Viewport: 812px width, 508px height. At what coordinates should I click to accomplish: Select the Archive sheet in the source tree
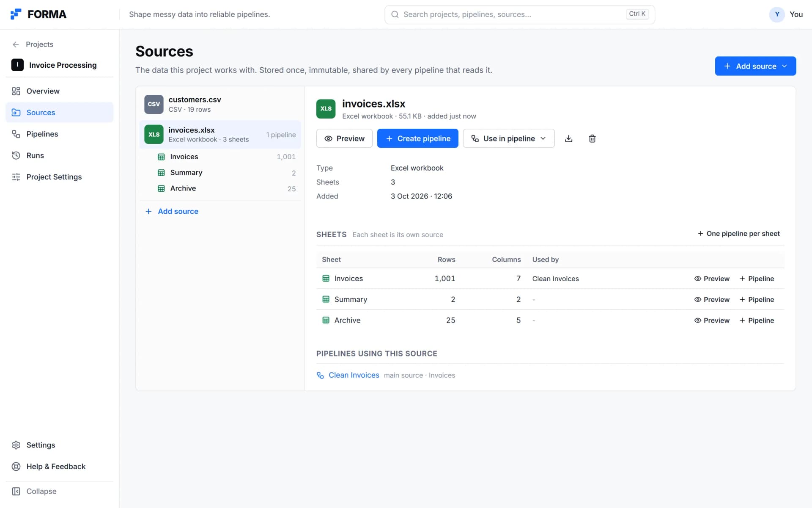(226, 188)
